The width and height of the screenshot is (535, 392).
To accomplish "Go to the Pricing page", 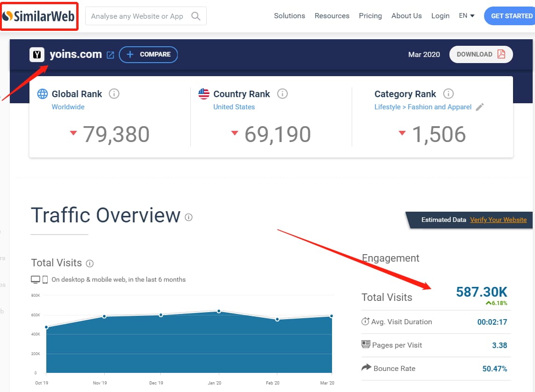I will [x=370, y=16].
